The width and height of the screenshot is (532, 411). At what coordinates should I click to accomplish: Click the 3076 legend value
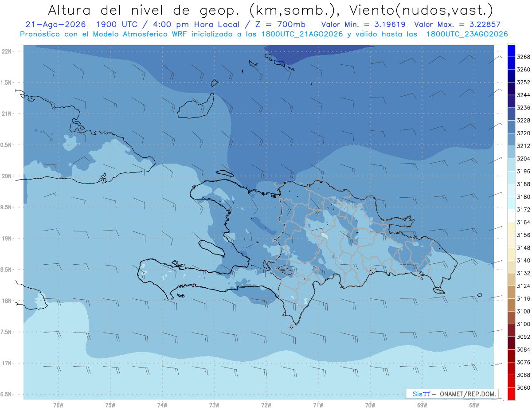523,362
